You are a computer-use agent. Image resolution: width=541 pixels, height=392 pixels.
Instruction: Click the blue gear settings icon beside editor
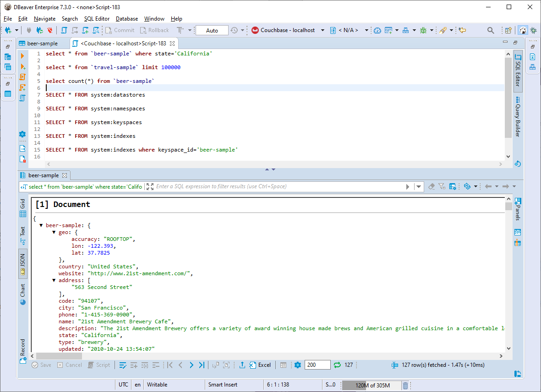pyautogui.click(x=22, y=134)
